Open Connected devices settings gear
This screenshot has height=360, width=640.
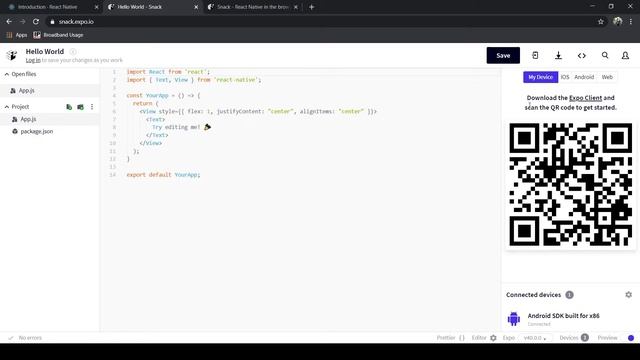click(629, 294)
